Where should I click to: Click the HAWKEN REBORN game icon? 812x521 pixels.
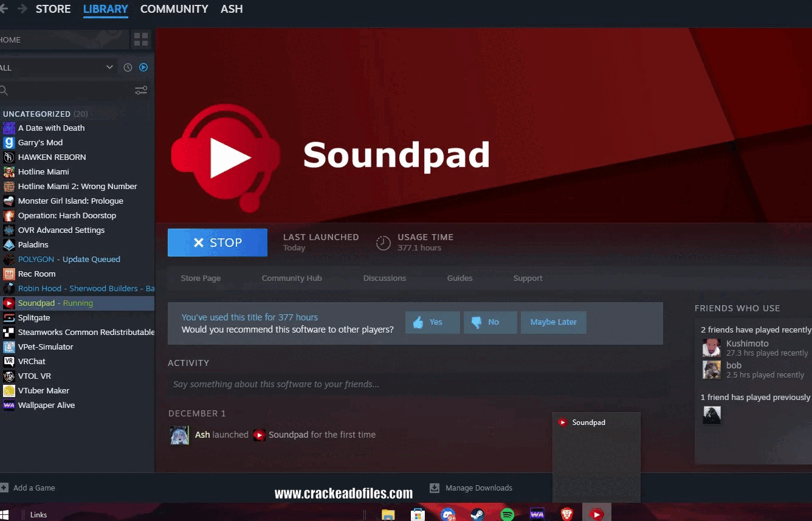click(9, 157)
